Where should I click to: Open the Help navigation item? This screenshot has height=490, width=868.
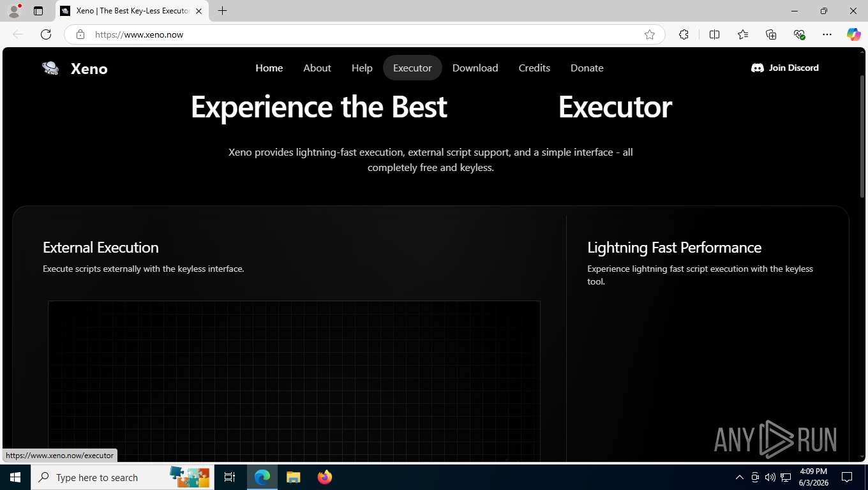(x=362, y=68)
